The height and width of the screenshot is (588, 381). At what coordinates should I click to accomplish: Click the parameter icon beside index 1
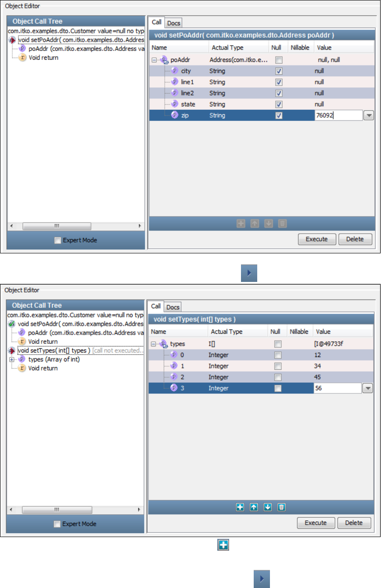(x=174, y=366)
